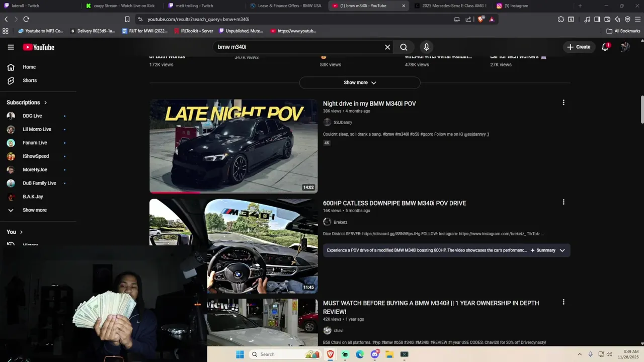The image size is (644, 362).
Task: Click the magnifier search button
Action: (404, 47)
